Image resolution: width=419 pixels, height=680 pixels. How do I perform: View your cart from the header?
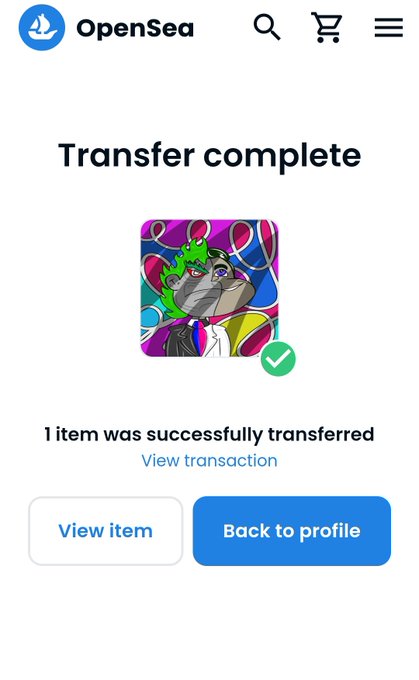click(327, 27)
